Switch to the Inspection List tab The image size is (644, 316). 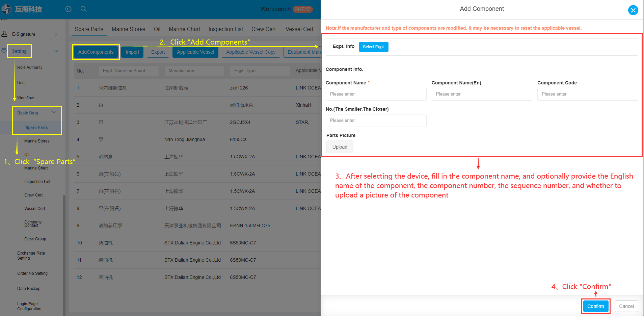pyautogui.click(x=226, y=29)
